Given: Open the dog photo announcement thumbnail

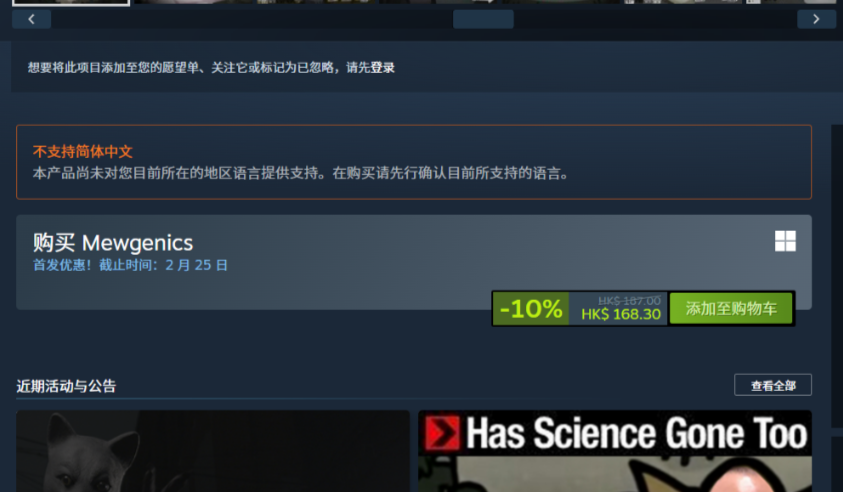Looking at the screenshot, I should [213, 451].
